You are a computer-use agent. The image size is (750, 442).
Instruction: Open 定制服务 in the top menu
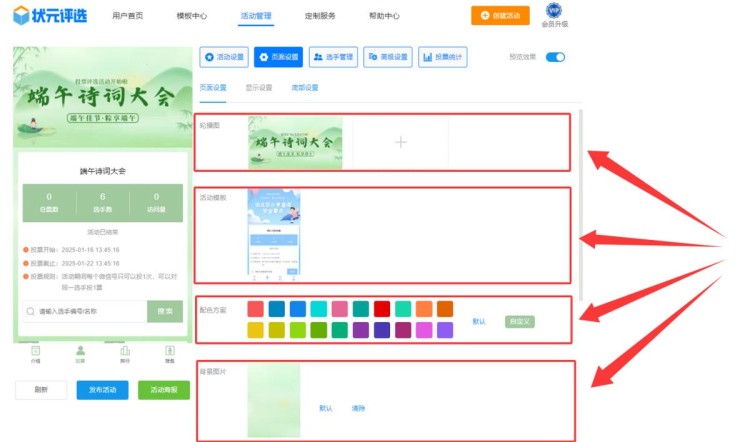pyautogui.click(x=320, y=16)
